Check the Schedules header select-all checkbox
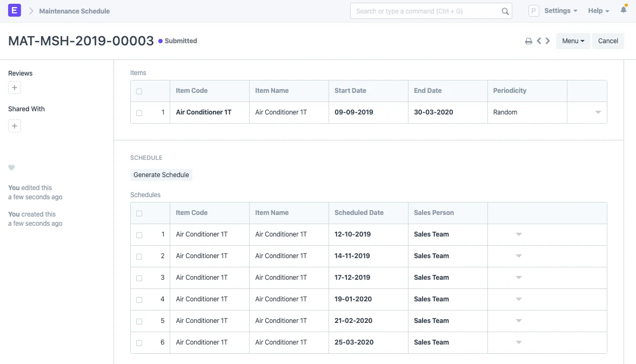 point(139,213)
